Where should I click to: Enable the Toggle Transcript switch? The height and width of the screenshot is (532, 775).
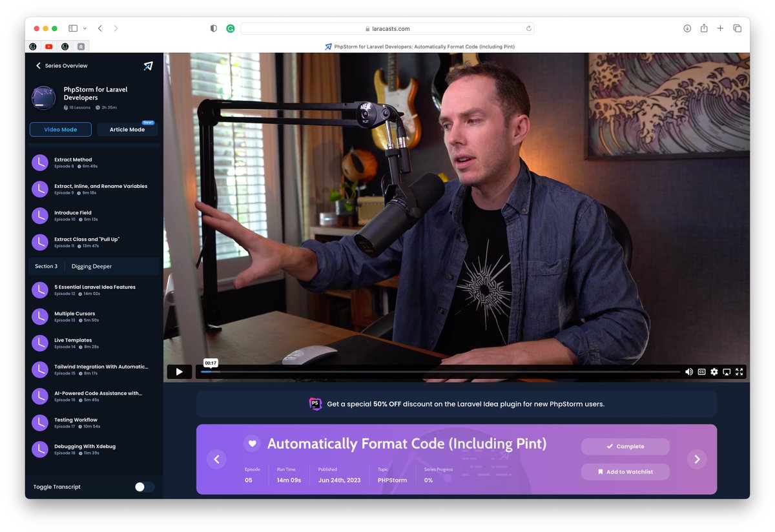coord(145,487)
